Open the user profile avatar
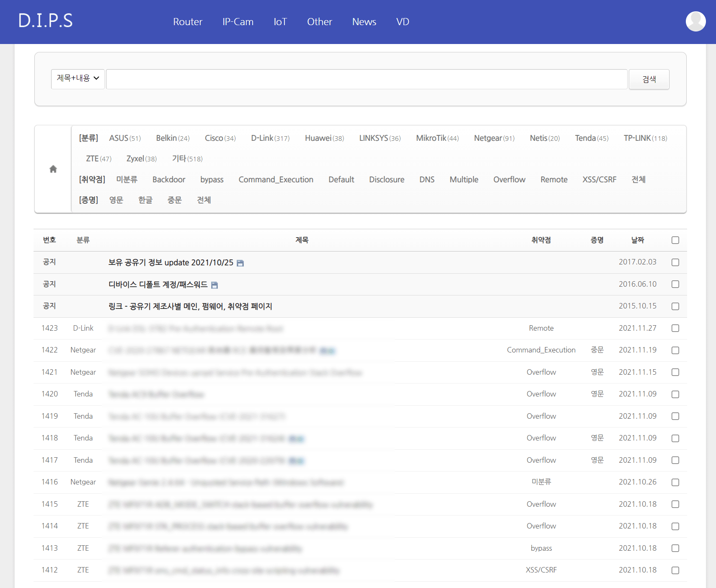The height and width of the screenshot is (588, 716). click(695, 21)
